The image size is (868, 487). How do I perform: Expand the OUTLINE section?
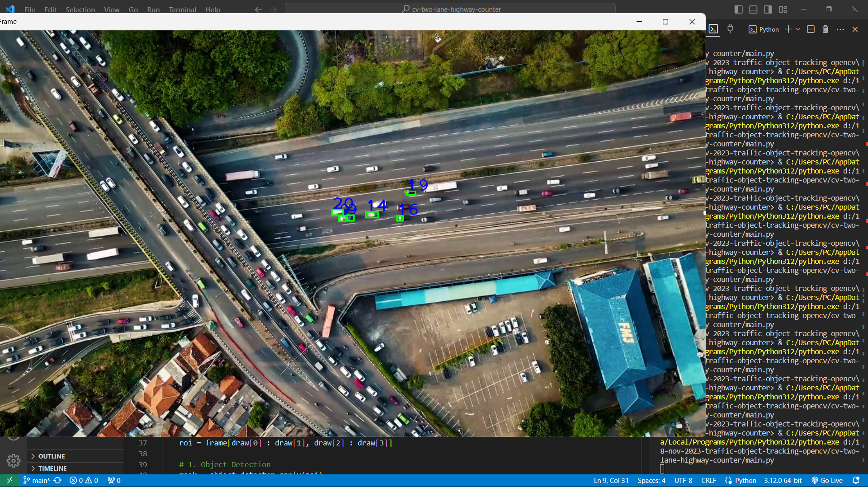coord(51,456)
